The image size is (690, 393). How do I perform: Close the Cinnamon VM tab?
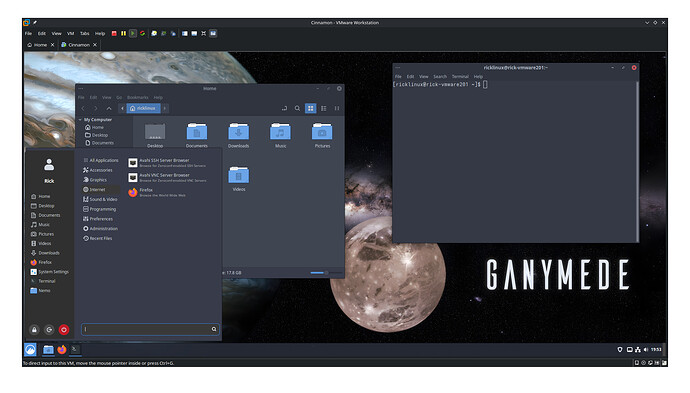(95, 45)
